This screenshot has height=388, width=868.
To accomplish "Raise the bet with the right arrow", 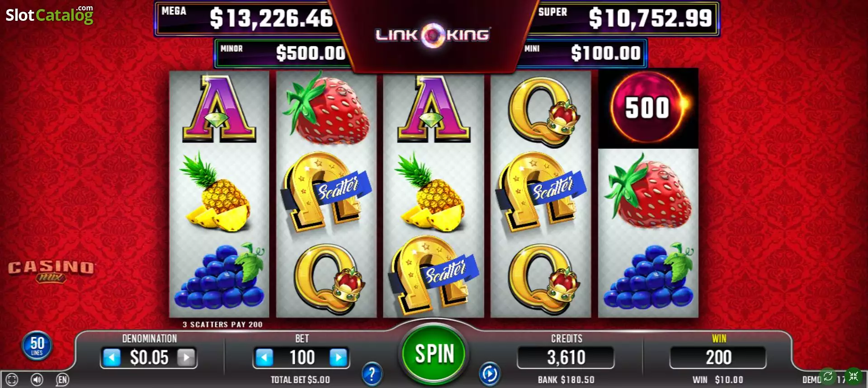I will (x=339, y=358).
